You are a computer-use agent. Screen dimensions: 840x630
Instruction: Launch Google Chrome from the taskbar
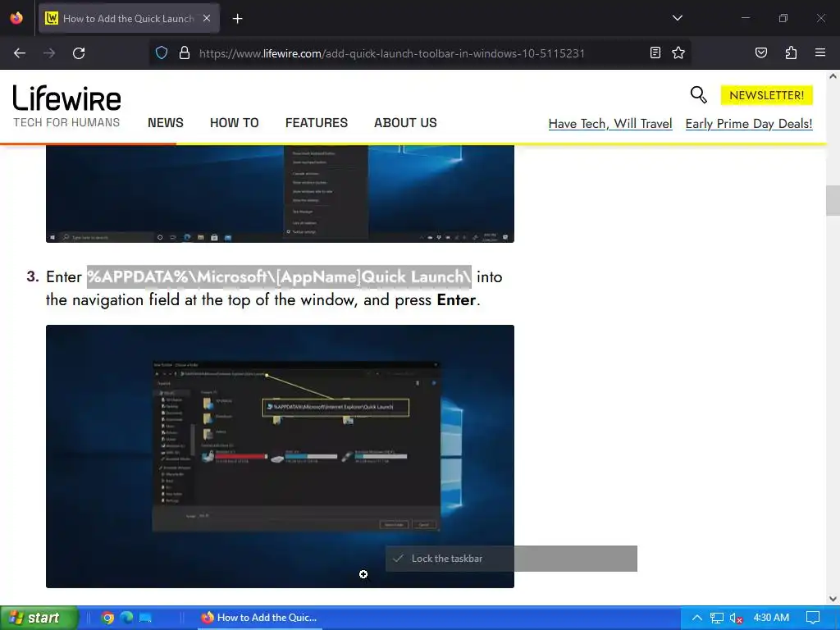coord(107,618)
